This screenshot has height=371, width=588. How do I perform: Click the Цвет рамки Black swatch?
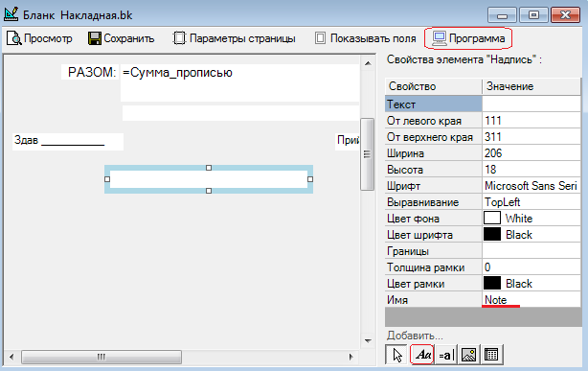492,283
